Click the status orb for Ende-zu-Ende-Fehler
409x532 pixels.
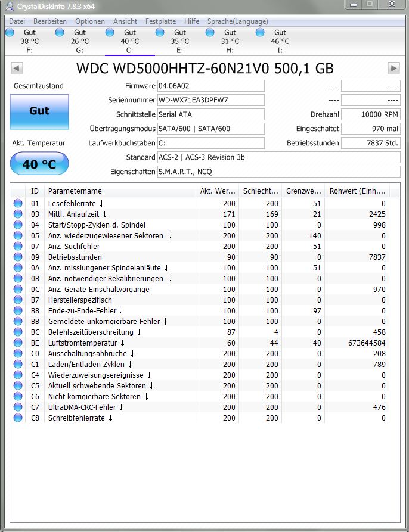tap(18, 310)
